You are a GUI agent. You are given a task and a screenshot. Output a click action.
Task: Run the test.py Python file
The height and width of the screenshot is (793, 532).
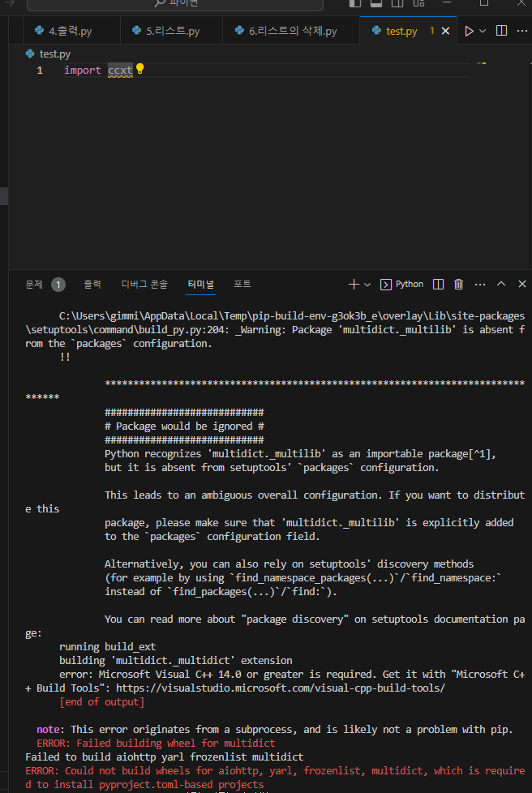coord(469,30)
